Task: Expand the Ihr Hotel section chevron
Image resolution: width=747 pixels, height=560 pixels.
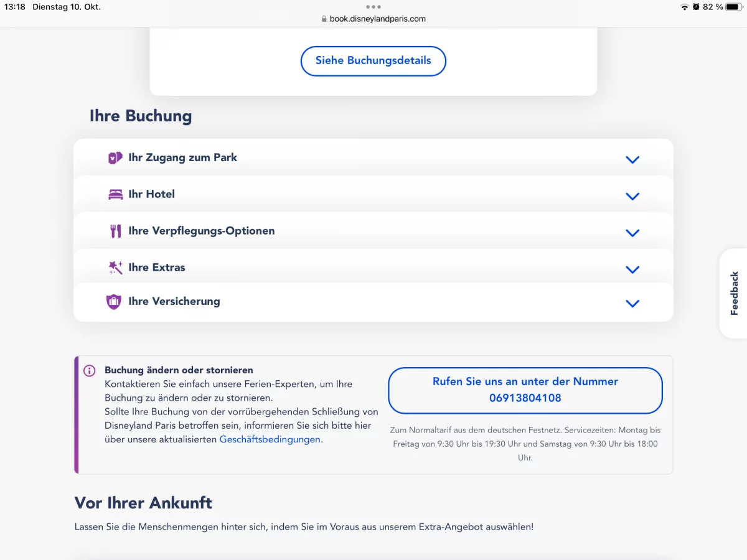Action: 632,197
